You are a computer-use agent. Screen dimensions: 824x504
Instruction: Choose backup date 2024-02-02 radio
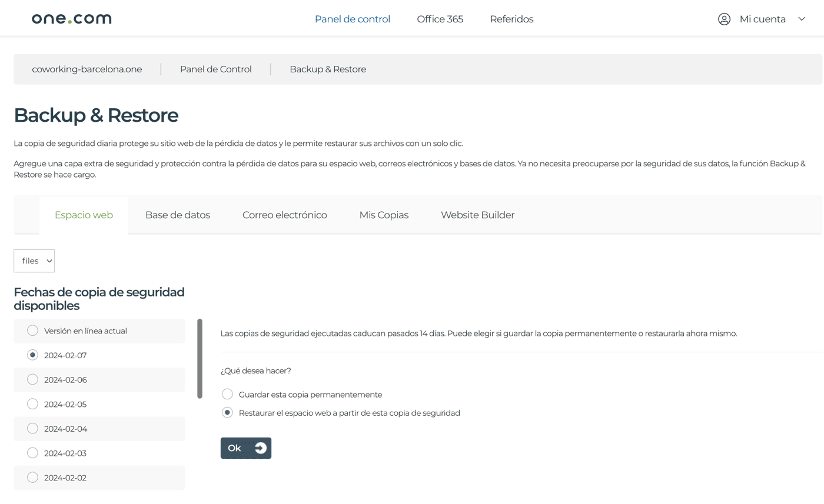[33, 478]
